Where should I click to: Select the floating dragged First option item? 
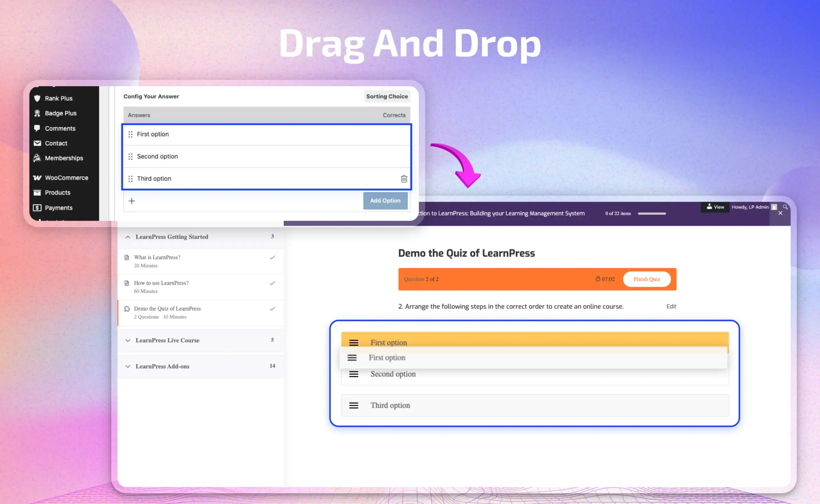(x=533, y=358)
